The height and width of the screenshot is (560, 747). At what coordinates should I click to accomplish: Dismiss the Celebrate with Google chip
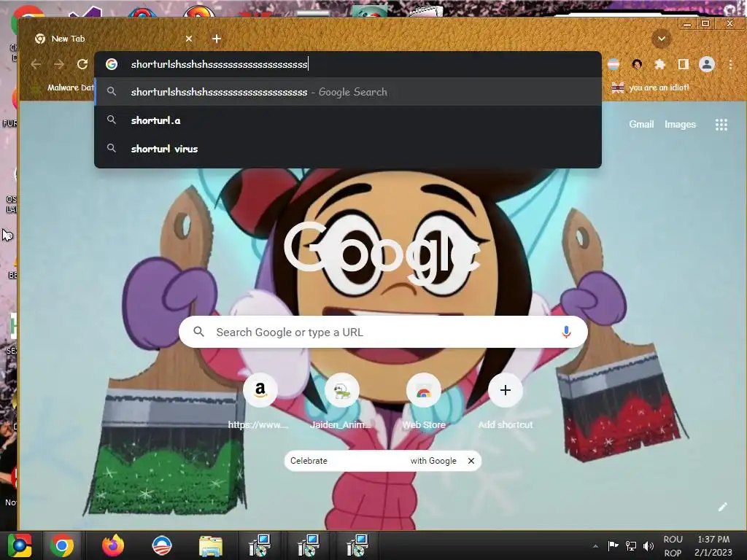click(471, 461)
